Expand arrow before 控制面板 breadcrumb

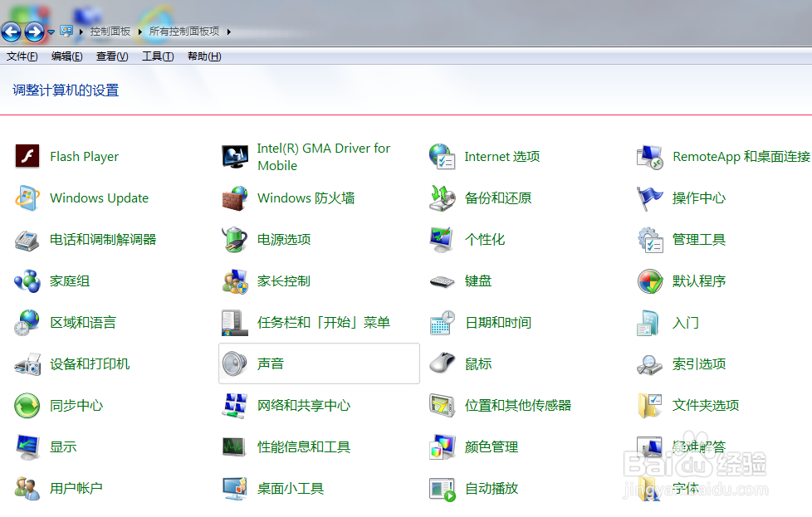point(81,32)
